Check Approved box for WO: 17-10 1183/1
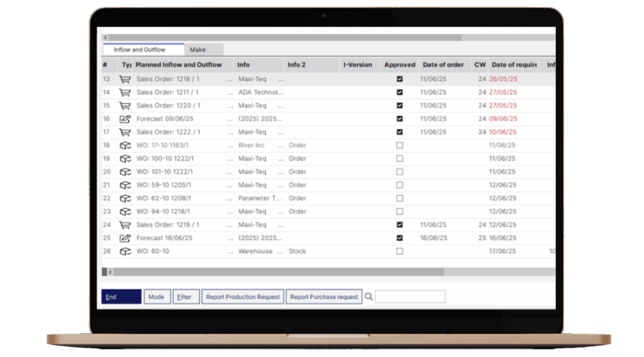 coord(399,145)
